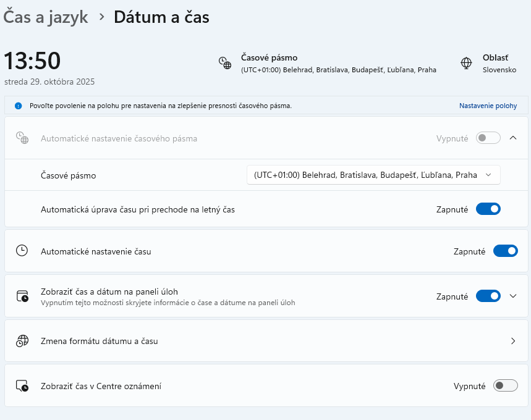Click the taskbar time and date display icon

click(x=22, y=296)
